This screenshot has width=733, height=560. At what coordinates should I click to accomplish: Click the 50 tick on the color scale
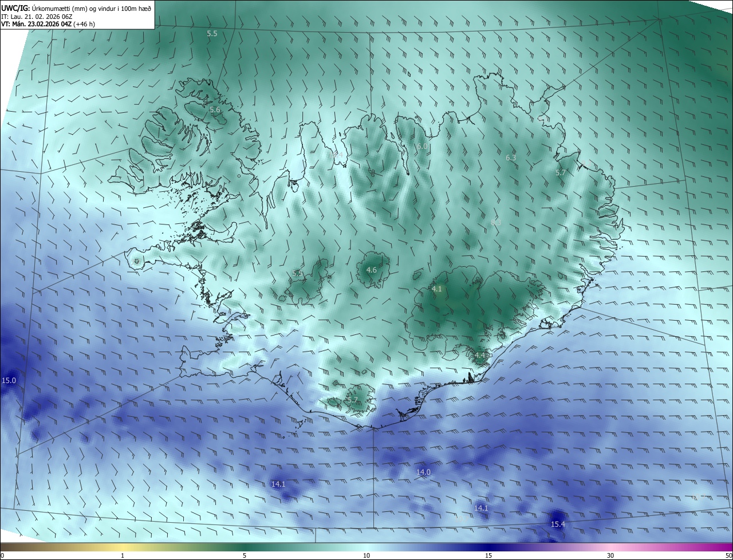[x=728, y=555]
